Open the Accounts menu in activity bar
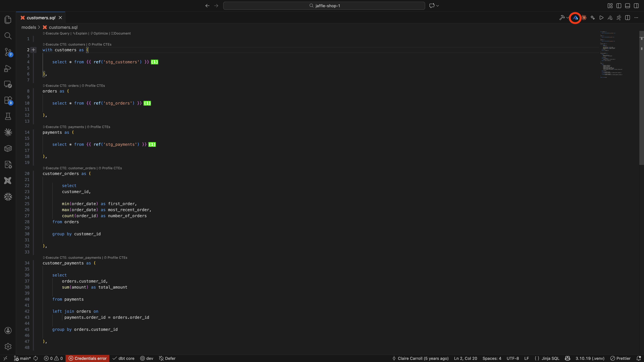The height and width of the screenshot is (362, 644). point(8,330)
